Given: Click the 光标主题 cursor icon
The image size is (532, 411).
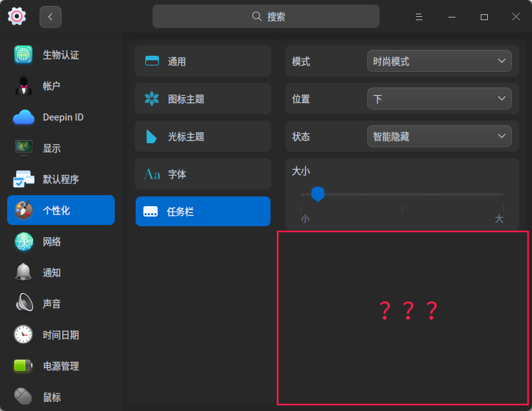Looking at the screenshot, I should tap(151, 136).
